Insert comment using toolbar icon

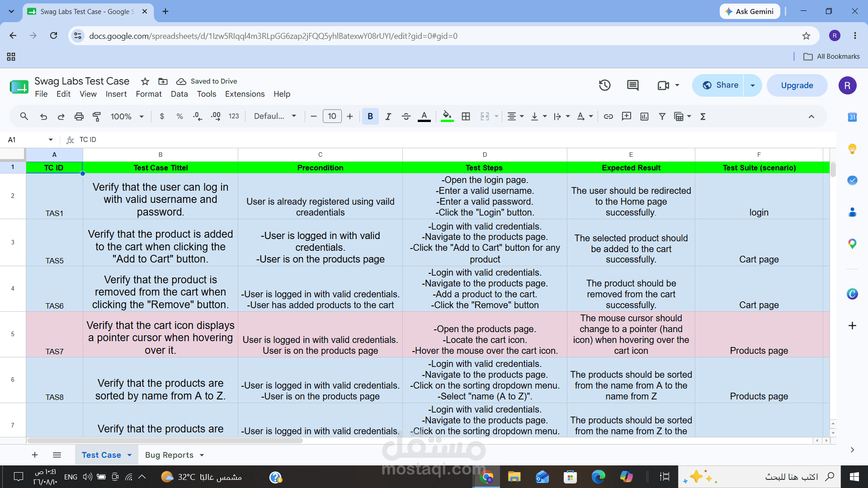627,117
